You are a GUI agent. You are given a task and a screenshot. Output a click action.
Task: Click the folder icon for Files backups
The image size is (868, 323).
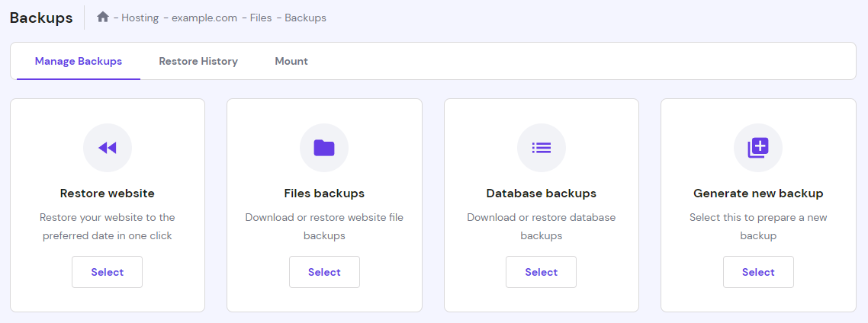point(324,148)
